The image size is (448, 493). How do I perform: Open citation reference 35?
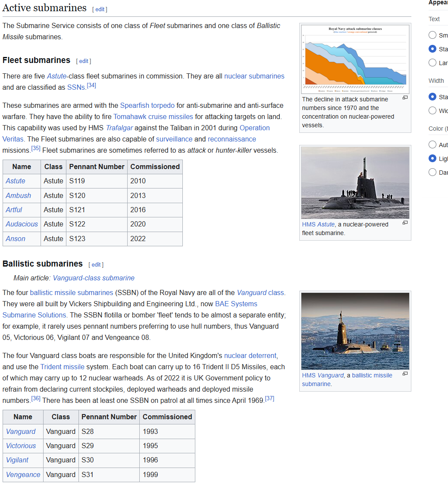(35, 148)
